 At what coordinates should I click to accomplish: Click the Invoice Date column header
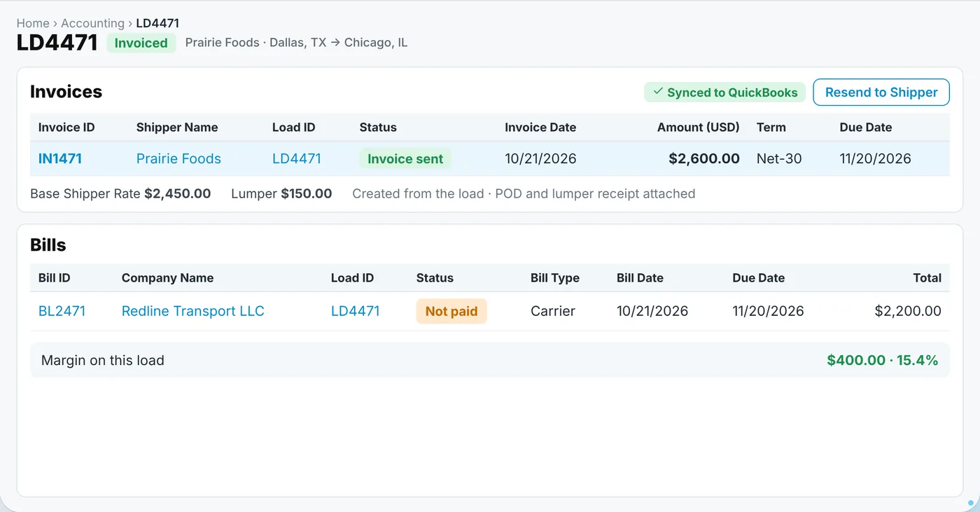coord(540,127)
